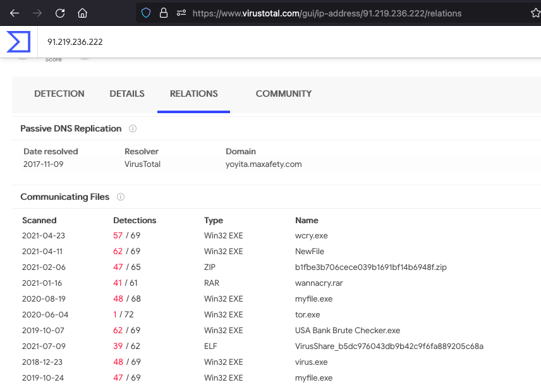The image size is (541, 392).
Task: Open the wcry.exe file entry
Action: pos(311,236)
